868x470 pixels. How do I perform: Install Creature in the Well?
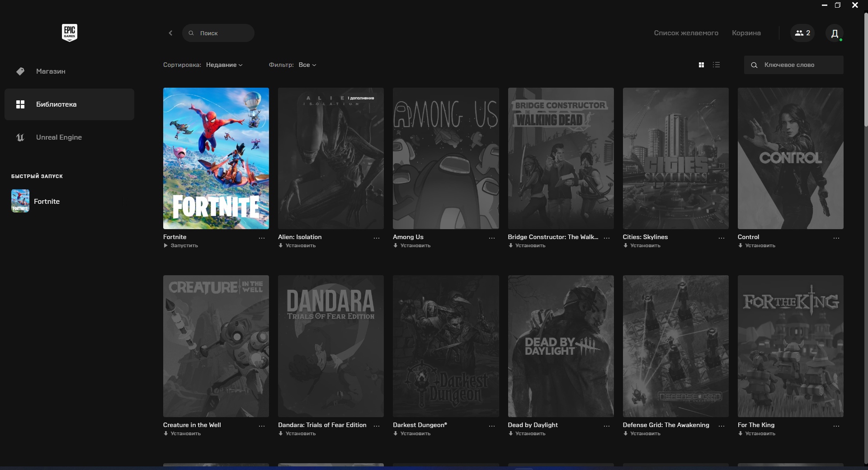point(182,434)
